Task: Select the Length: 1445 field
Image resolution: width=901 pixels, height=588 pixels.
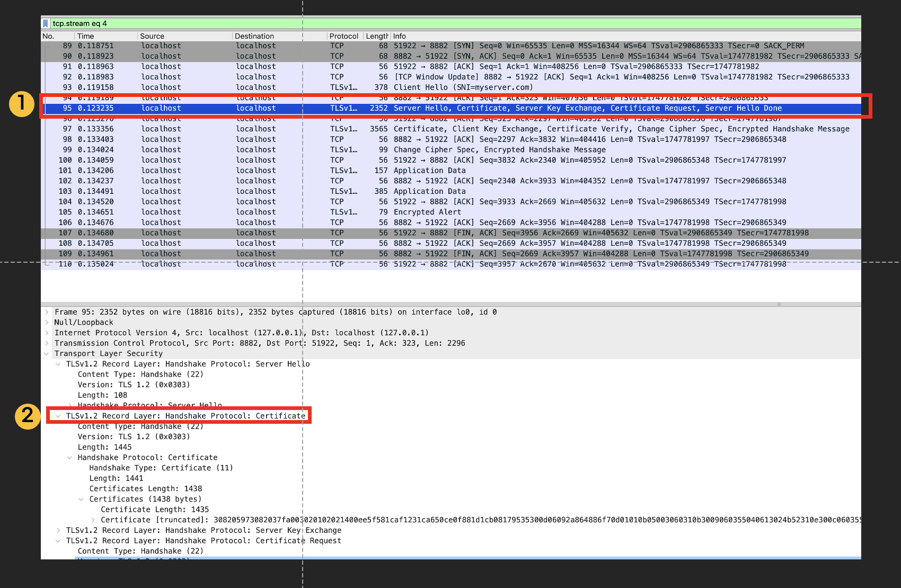Action: click(104, 447)
